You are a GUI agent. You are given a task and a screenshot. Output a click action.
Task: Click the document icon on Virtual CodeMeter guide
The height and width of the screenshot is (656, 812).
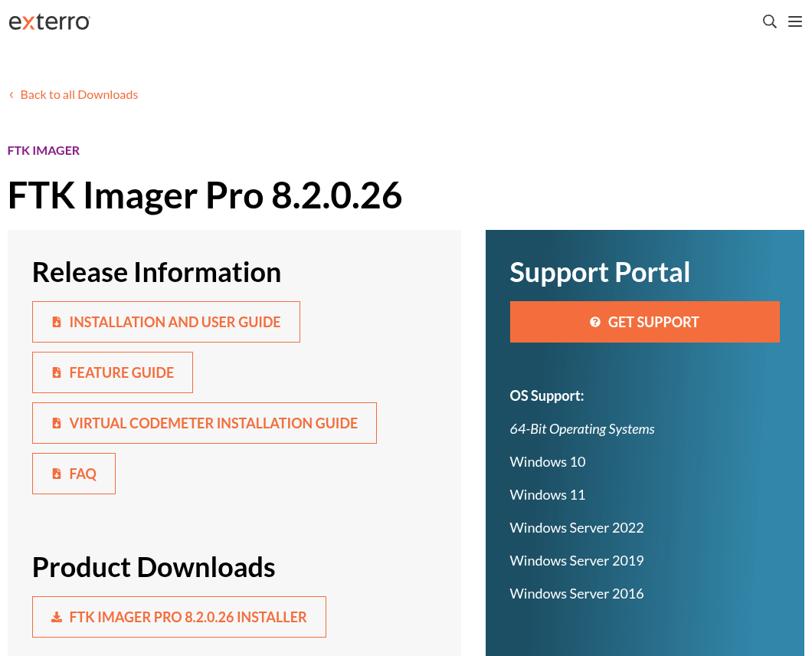coord(57,423)
